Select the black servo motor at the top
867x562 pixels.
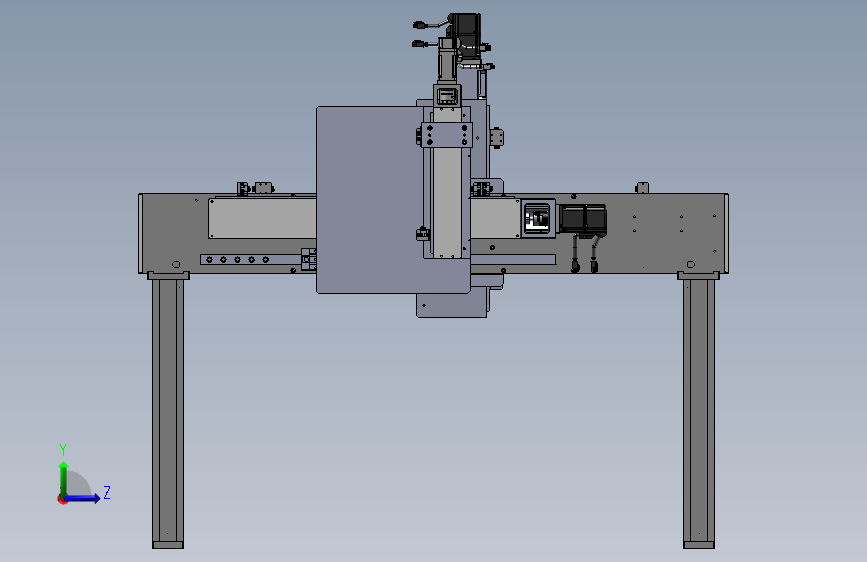[x=464, y=34]
